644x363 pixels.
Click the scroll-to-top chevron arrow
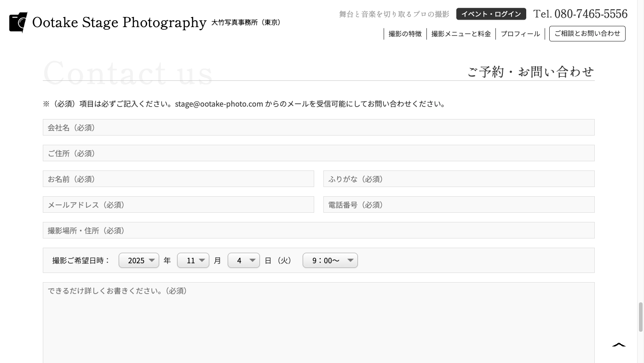[x=619, y=345]
